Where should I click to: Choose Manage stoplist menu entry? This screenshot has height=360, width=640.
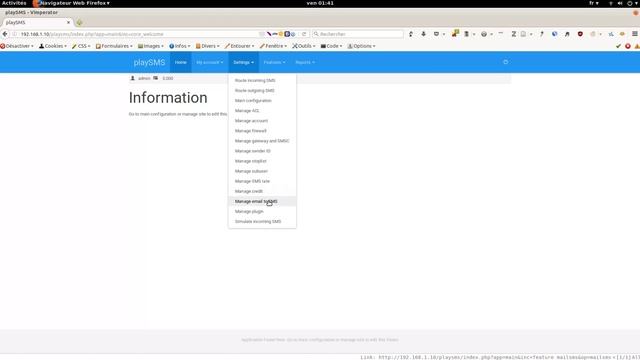click(262, 161)
